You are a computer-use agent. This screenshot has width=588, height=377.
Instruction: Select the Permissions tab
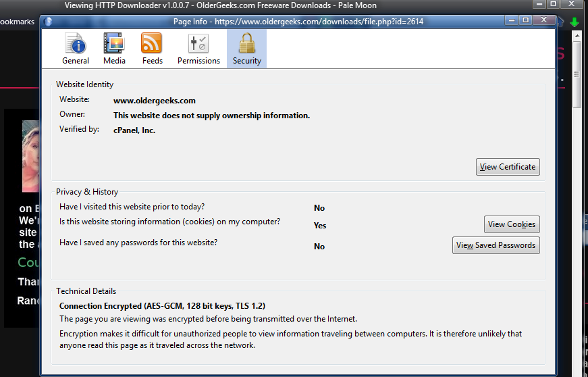(198, 49)
